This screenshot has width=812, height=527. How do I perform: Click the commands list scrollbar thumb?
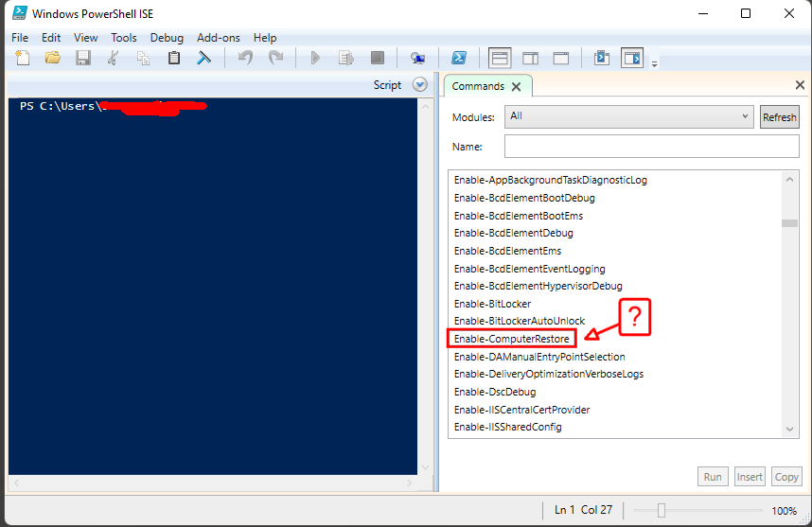[x=789, y=223]
